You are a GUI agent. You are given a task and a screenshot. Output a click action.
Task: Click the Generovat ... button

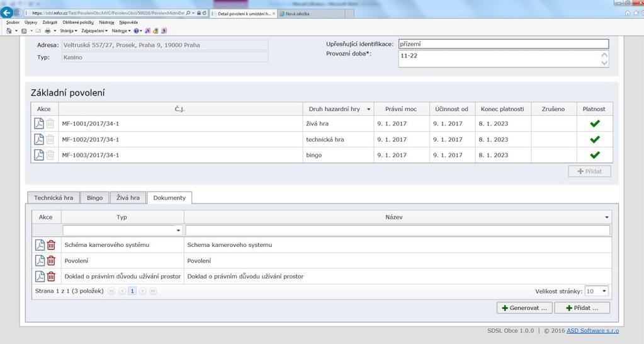(524, 308)
